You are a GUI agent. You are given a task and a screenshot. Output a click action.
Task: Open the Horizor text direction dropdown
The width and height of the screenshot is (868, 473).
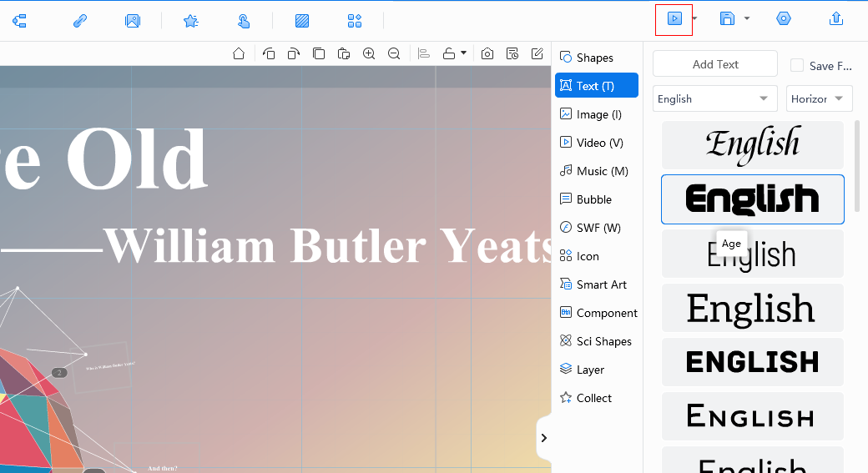(x=820, y=98)
